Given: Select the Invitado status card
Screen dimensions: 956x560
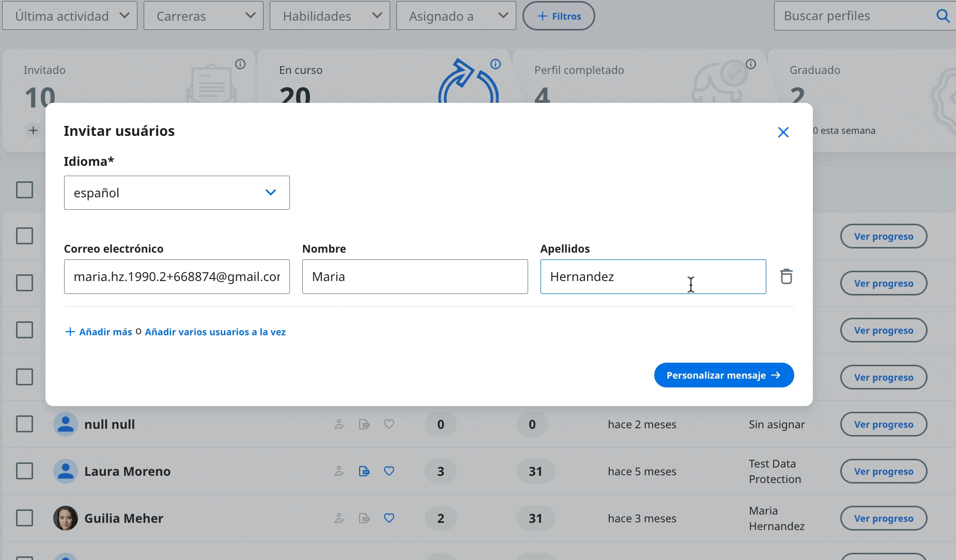Looking at the screenshot, I should [x=128, y=76].
